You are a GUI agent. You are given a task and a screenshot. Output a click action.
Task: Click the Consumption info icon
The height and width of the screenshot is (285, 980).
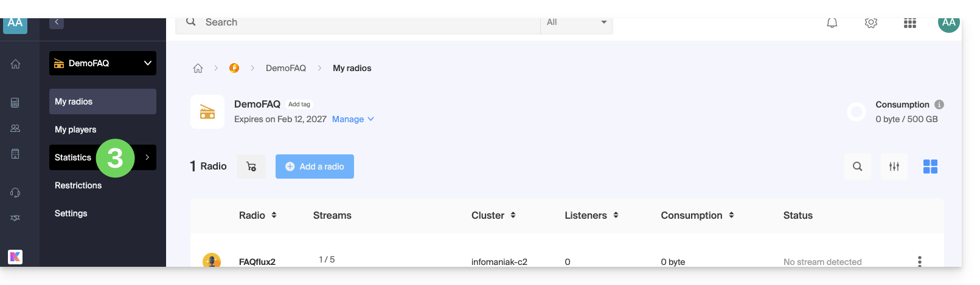tap(939, 105)
